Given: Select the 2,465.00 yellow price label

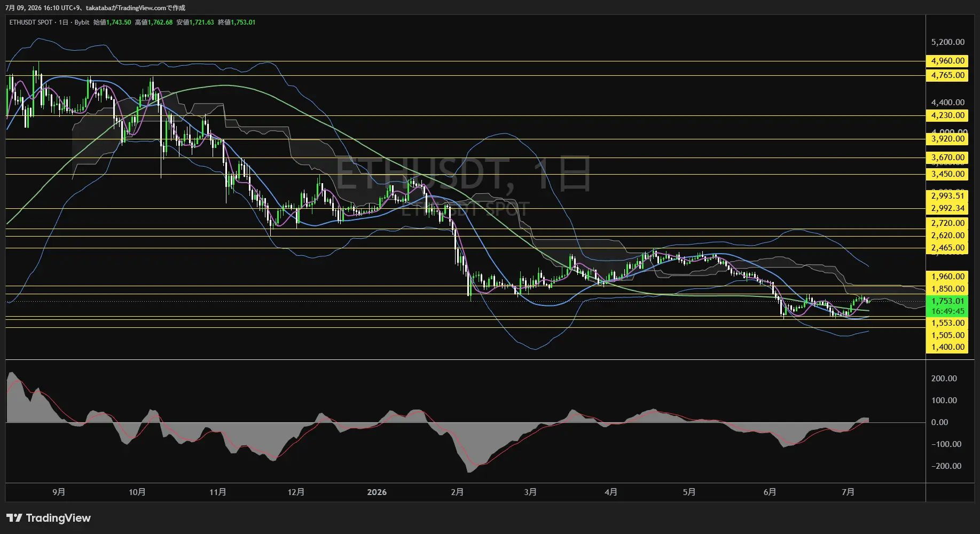Looking at the screenshot, I should click(x=947, y=248).
